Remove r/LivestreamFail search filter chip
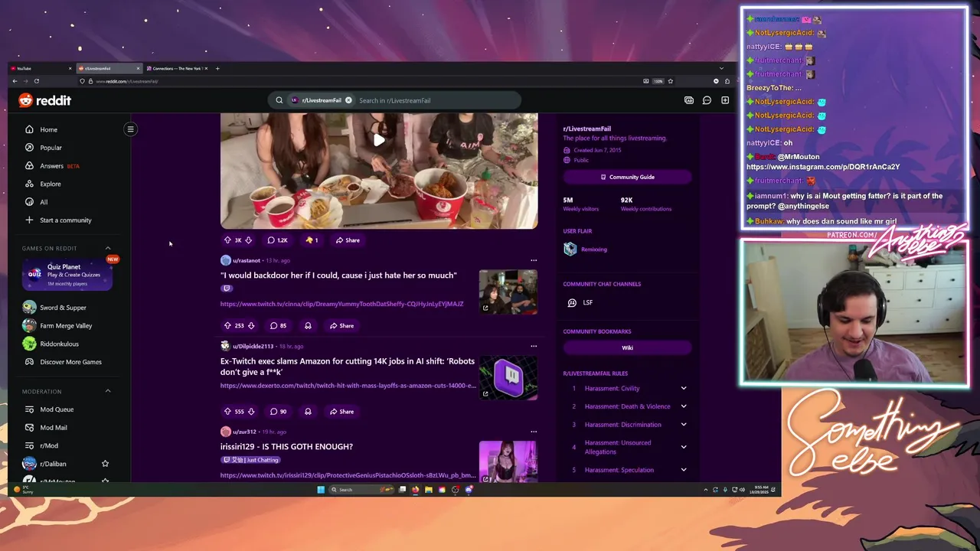The height and width of the screenshot is (551, 980). [348, 100]
